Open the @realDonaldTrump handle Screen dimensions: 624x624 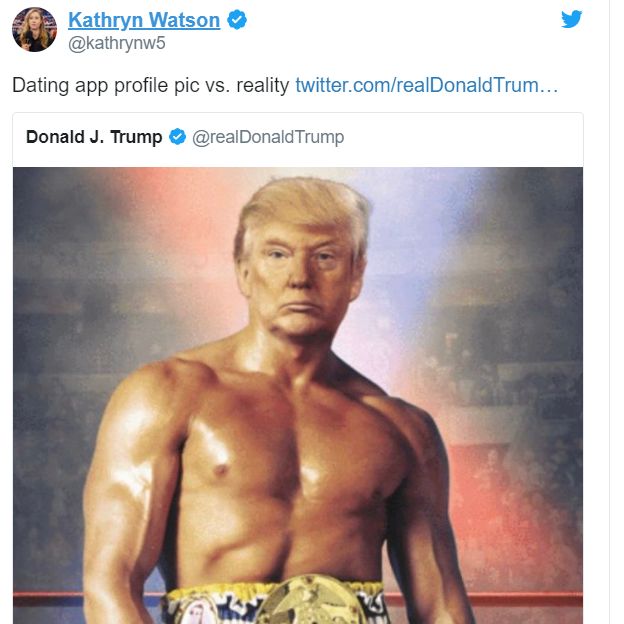[268, 137]
